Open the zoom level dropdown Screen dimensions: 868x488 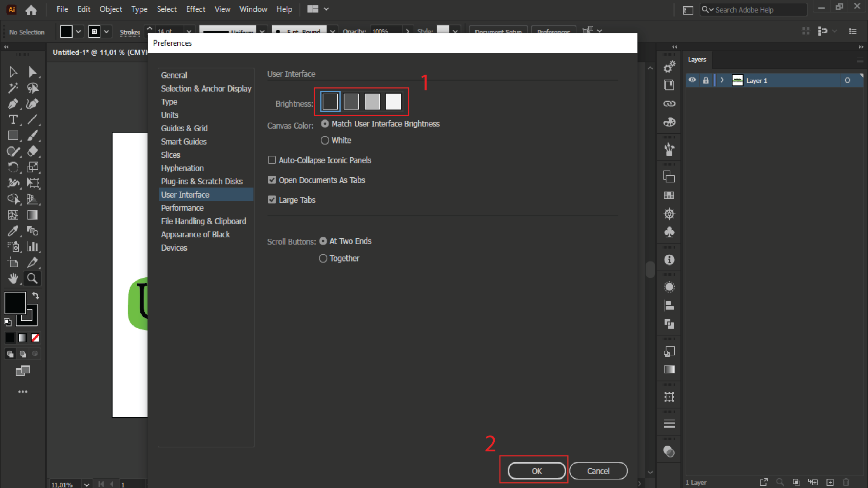(x=86, y=484)
